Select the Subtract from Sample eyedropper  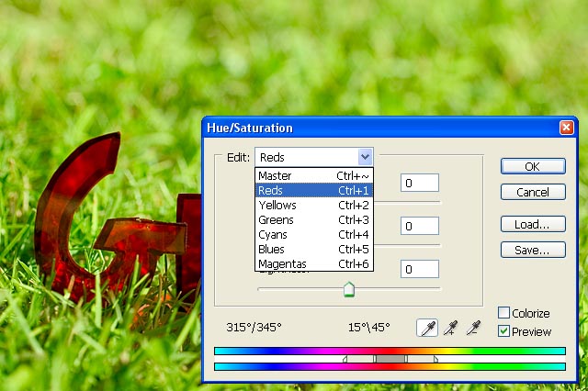pyautogui.click(x=473, y=328)
